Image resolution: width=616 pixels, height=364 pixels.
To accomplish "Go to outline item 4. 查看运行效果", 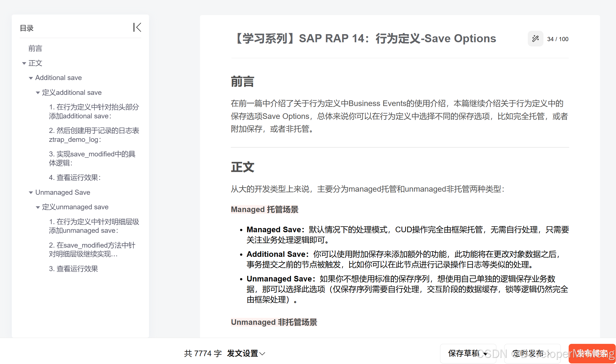I will 75,178.
